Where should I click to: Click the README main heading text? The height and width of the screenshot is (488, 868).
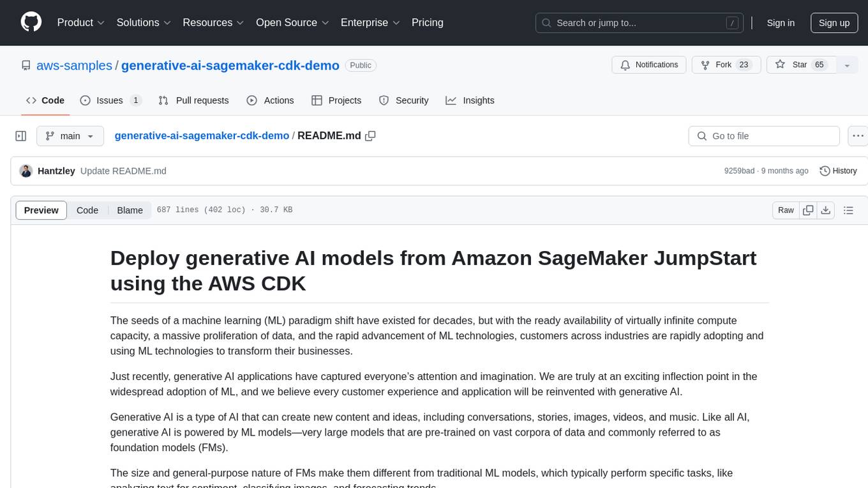pos(433,270)
